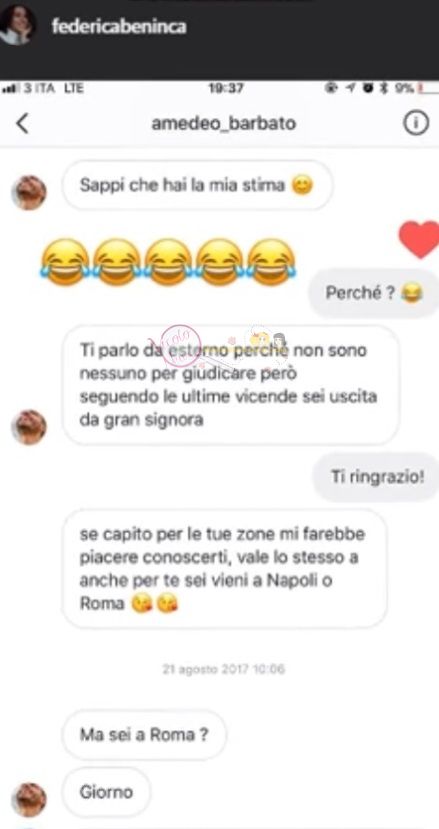Open federicabeninca story profile picture
The height and width of the screenshot is (829, 439).
(17, 25)
